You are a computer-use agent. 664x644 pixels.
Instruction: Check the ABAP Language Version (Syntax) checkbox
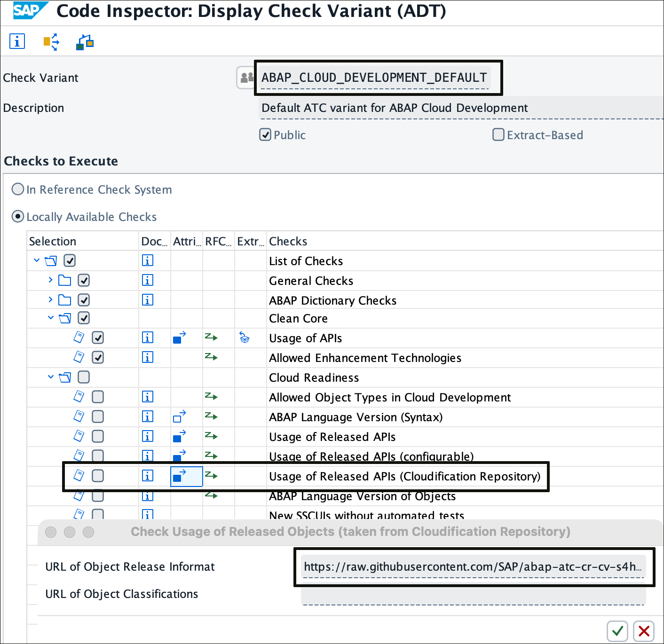point(98,416)
